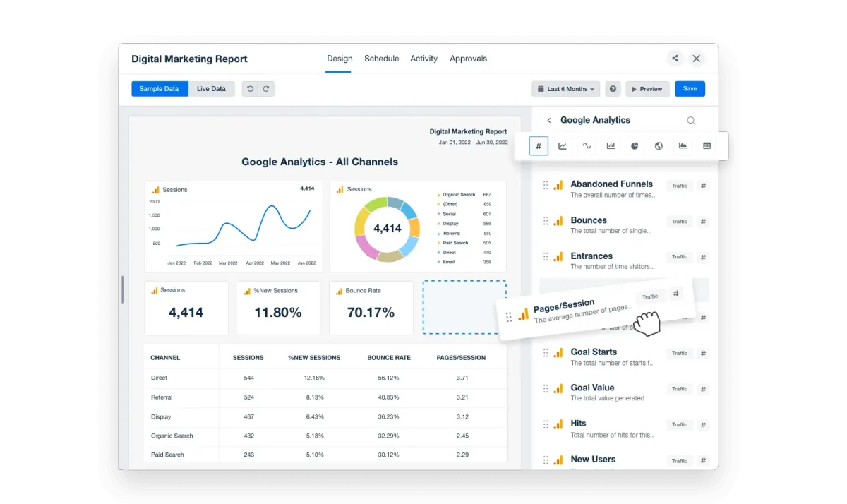Click the # tag on Hits row

click(x=703, y=425)
